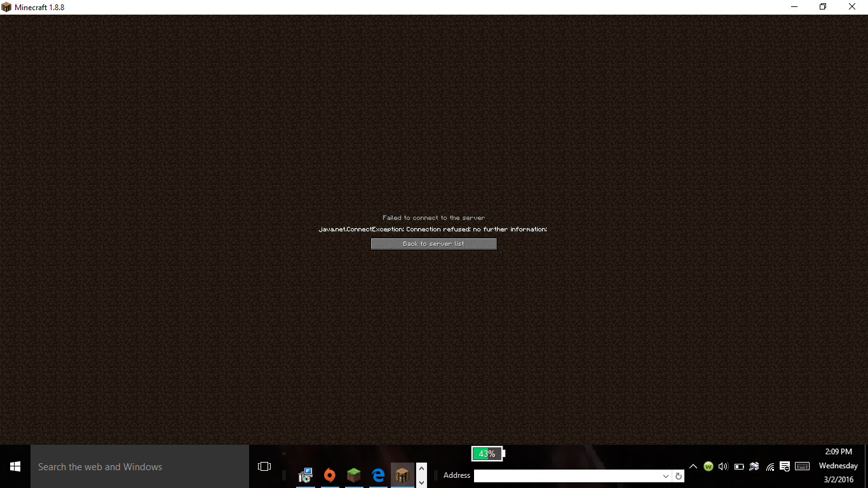This screenshot has width=868, height=488.
Task: Click the battery status tray icon
Action: (739, 466)
